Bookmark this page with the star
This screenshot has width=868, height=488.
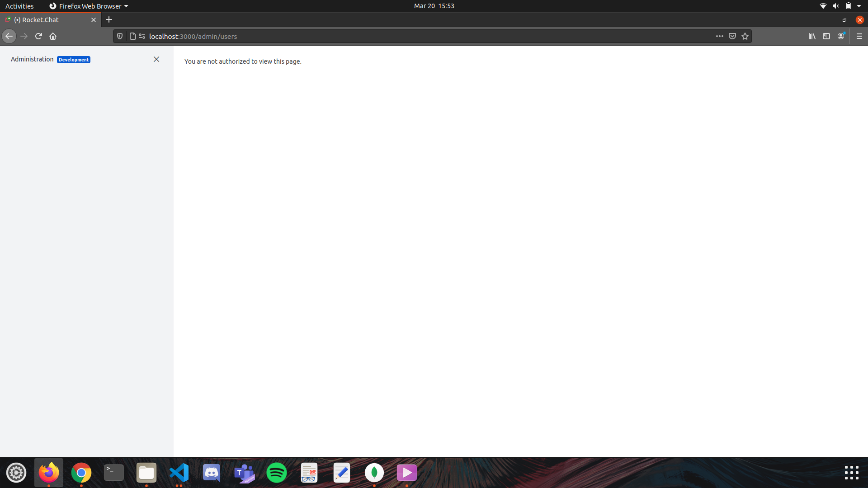click(745, 36)
